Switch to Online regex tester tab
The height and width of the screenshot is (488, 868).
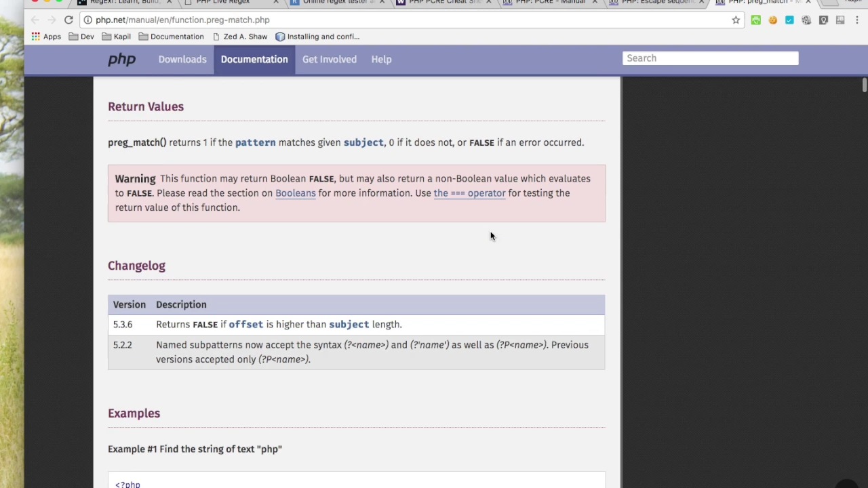point(337,3)
